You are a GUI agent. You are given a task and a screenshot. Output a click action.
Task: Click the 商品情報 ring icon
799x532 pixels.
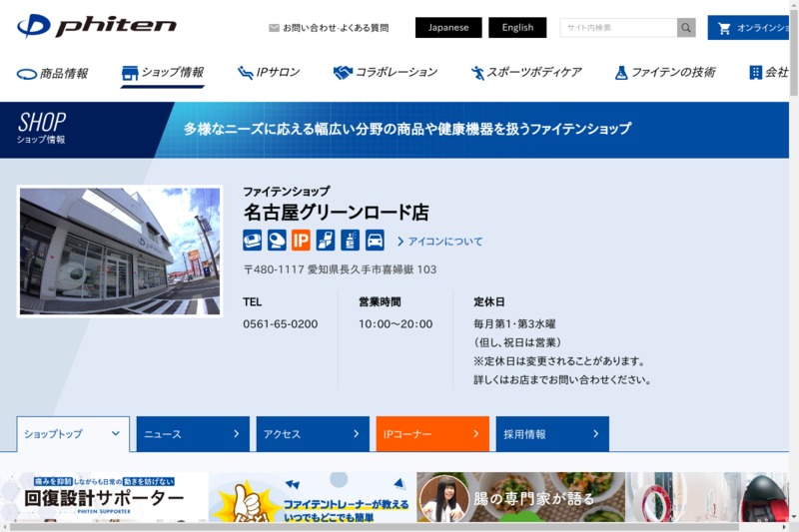(x=27, y=74)
